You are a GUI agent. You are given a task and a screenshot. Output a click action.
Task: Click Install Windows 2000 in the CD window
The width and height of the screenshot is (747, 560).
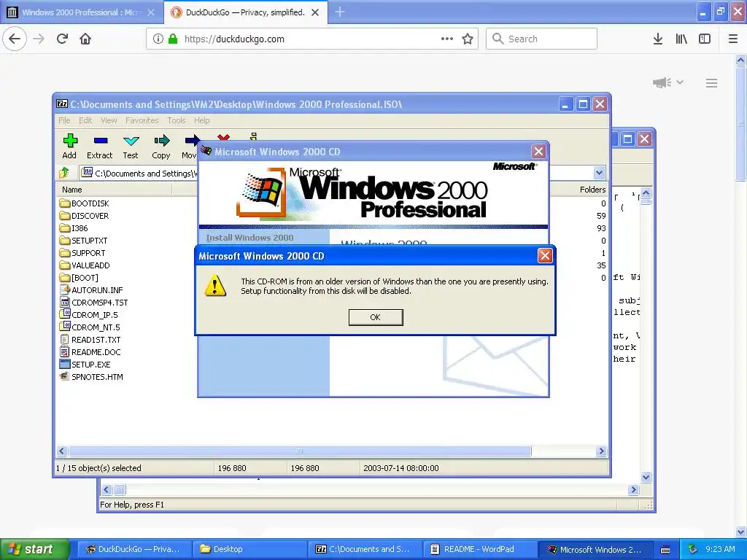[x=249, y=238]
